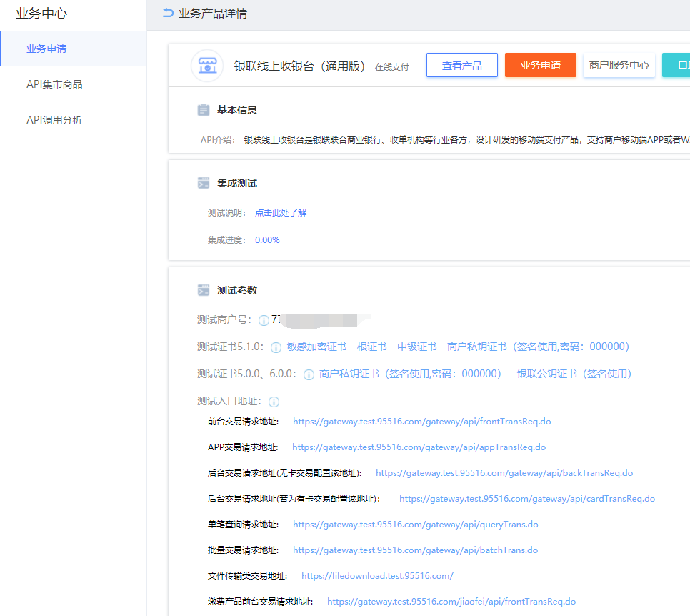Open the filedownload.test.95516.com link
The image size is (690, 616).
[377, 576]
